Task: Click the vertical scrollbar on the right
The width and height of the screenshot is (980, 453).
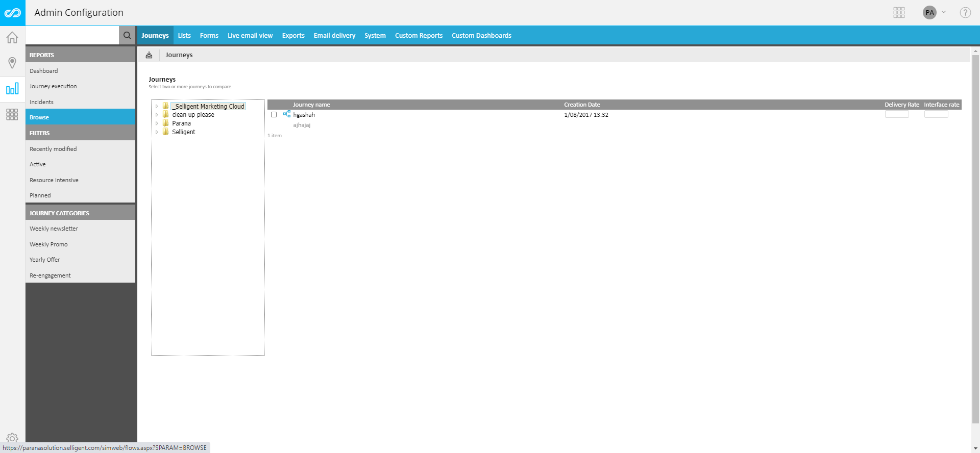Action: (975, 239)
